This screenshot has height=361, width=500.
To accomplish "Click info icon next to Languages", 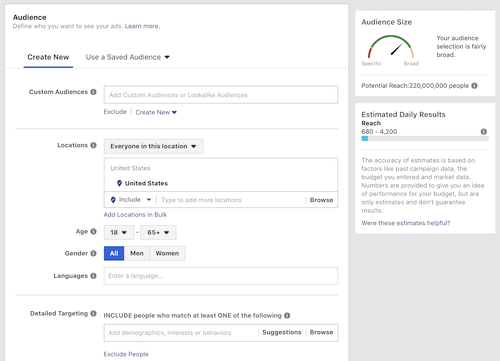I will (93, 276).
